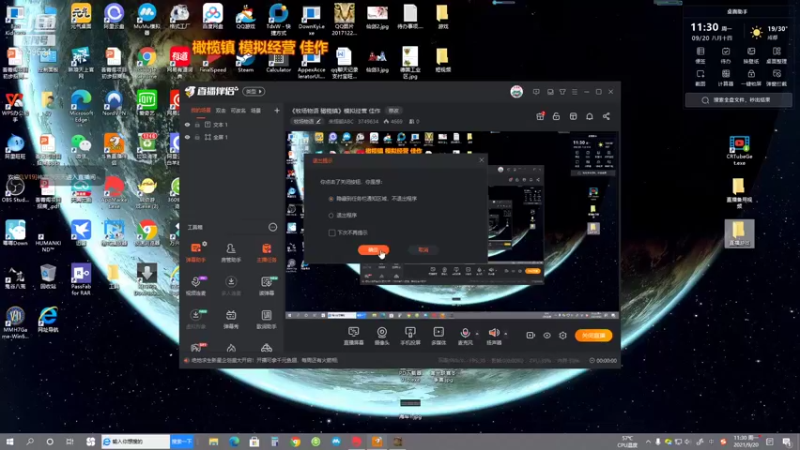Image resolution: width=800 pixels, height=450 pixels.
Task: Close the exit prompt dialog with X
Action: 481,160
